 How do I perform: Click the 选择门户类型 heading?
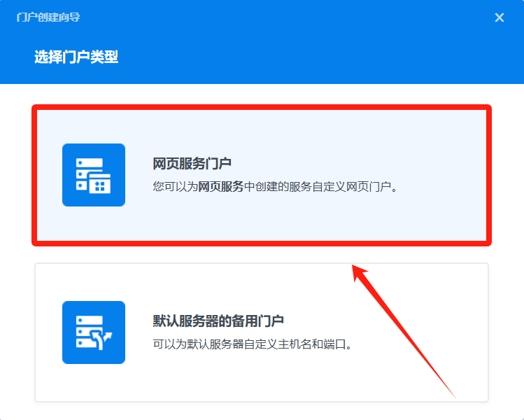[x=76, y=57]
